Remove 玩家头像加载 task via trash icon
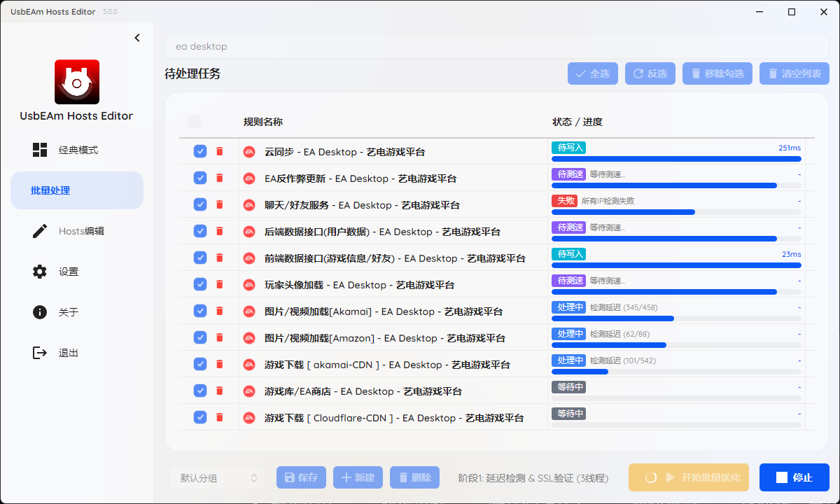Image resolution: width=840 pixels, height=504 pixels. pyautogui.click(x=219, y=284)
